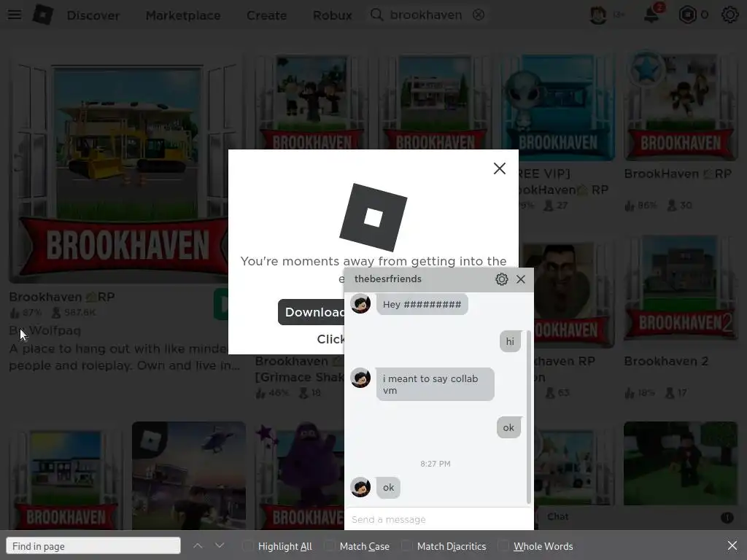Open chat settings gear for thebesrfriends
747x560 pixels.
pos(501,279)
